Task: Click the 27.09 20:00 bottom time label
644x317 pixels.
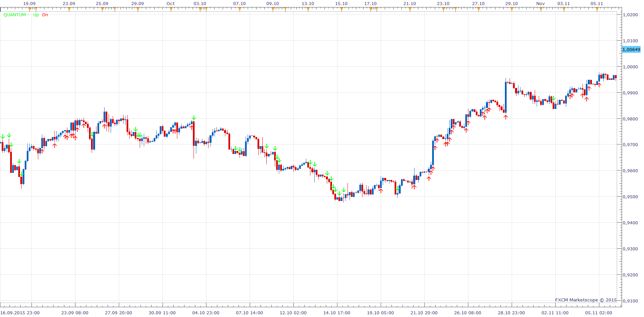Action: click(118, 313)
